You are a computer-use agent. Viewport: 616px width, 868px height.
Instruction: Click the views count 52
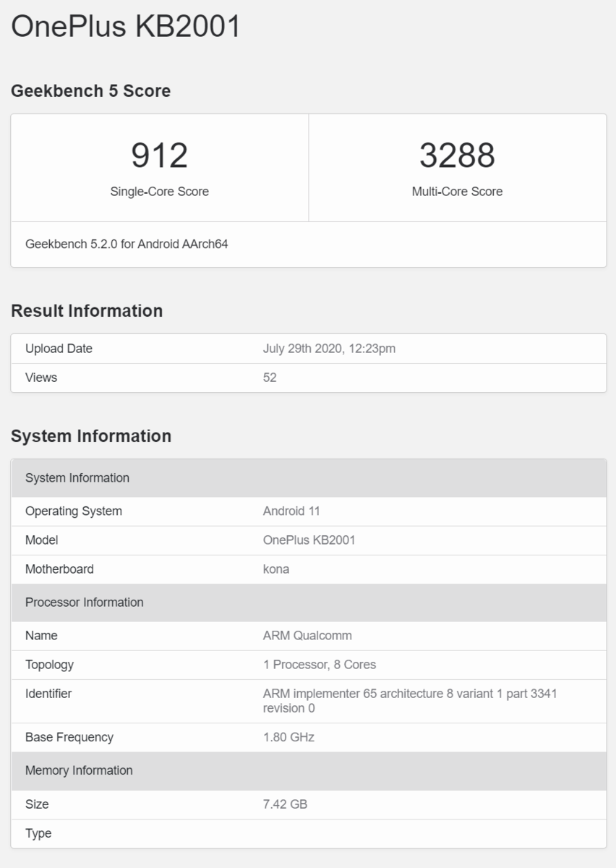[270, 378]
